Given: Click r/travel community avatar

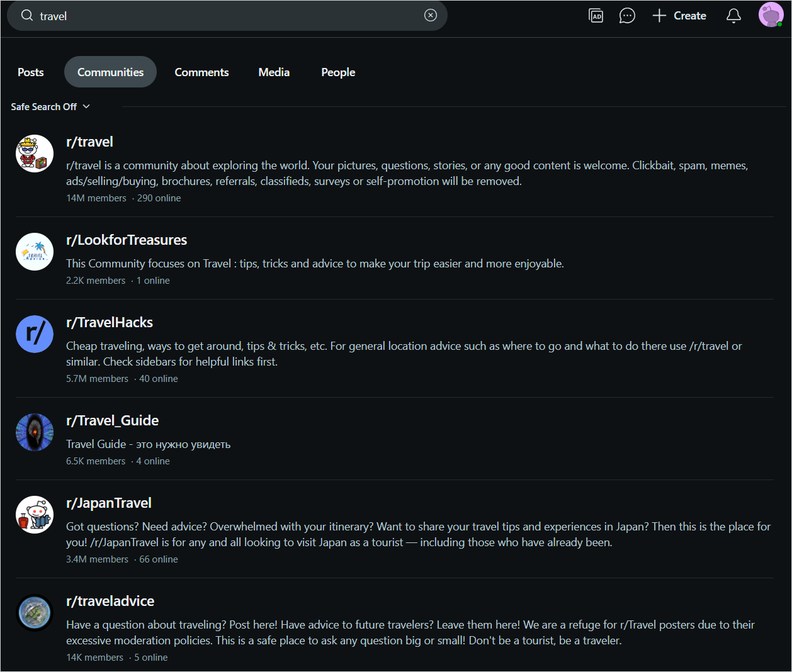Looking at the screenshot, I should click(35, 154).
